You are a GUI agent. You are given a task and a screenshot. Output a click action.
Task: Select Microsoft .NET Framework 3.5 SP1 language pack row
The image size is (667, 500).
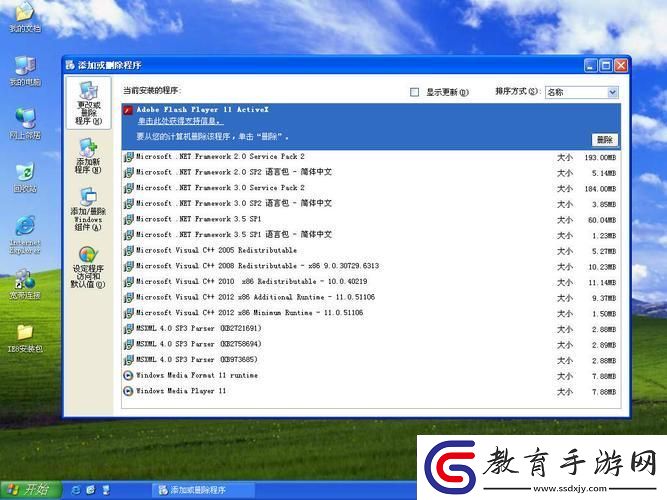[x=371, y=235]
